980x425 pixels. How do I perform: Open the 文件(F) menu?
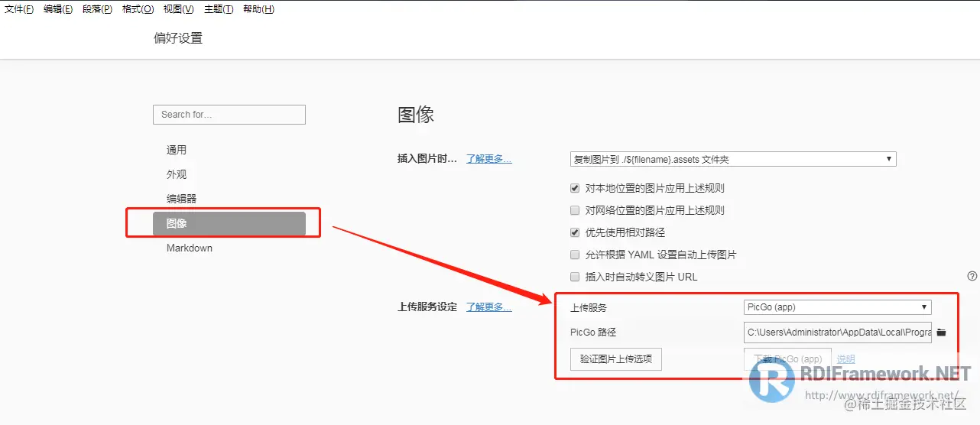pyautogui.click(x=19, y=9)
